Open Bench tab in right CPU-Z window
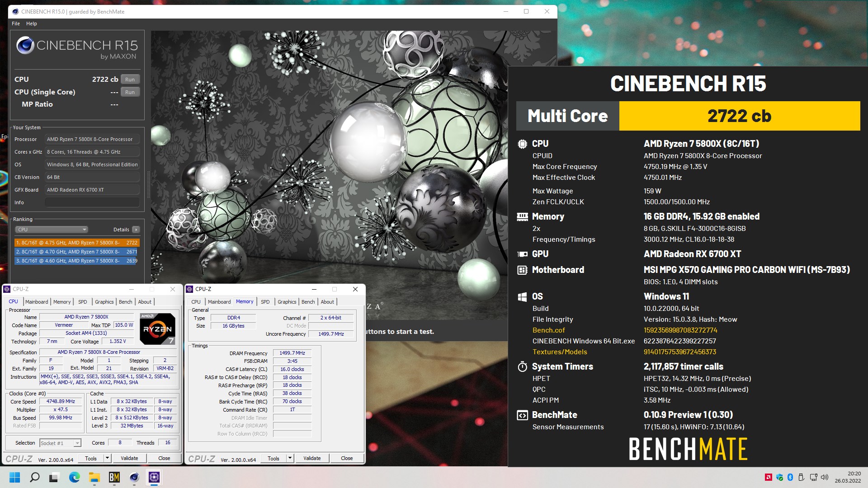Image resolution: width=868 pixels, height=488 pixels. (x=308, y=302)
